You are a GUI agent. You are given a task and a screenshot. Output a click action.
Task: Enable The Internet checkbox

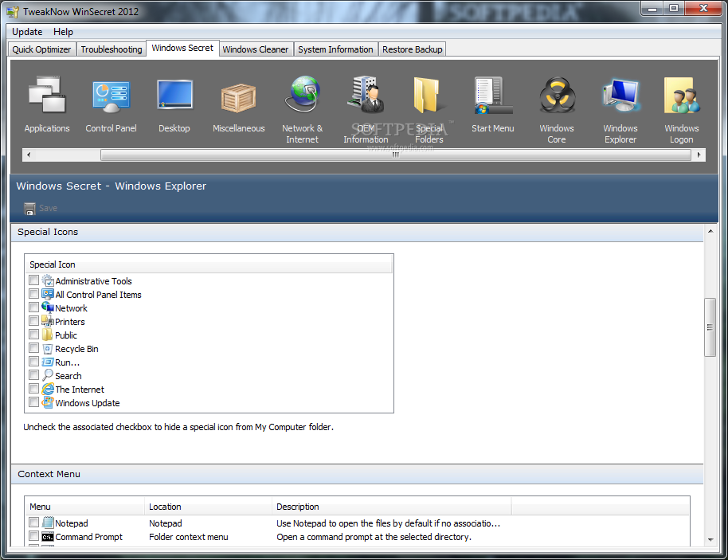tap(34, 388)
